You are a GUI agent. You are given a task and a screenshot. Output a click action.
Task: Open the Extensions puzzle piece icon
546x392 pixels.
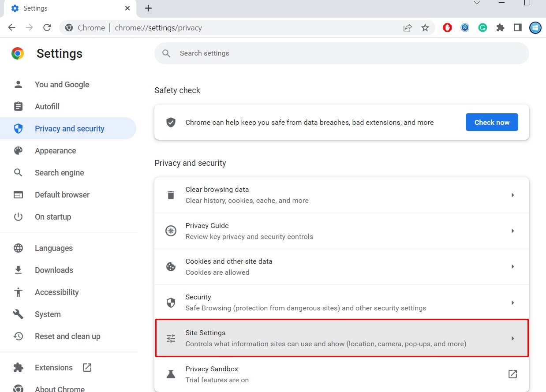tap(500, 28)
